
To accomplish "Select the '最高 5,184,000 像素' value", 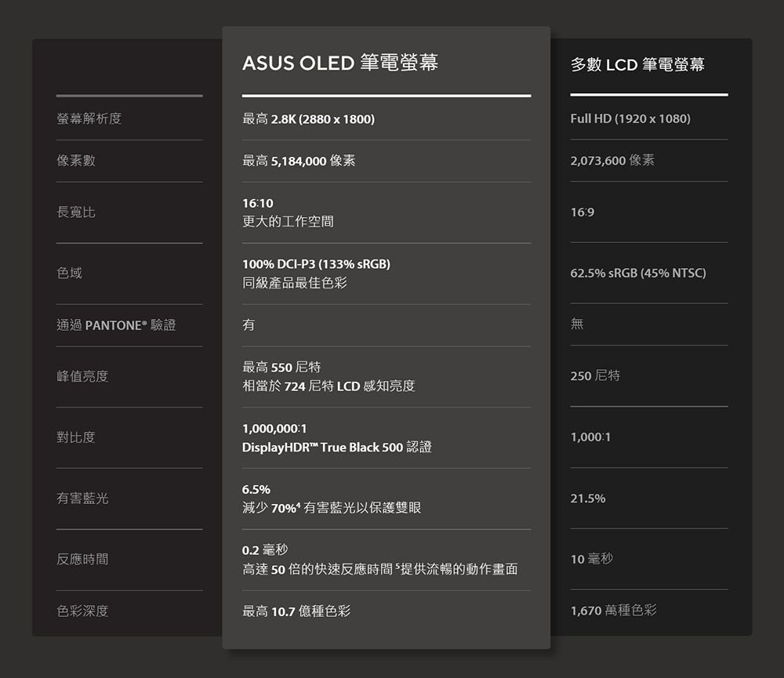I will (299, 161).
